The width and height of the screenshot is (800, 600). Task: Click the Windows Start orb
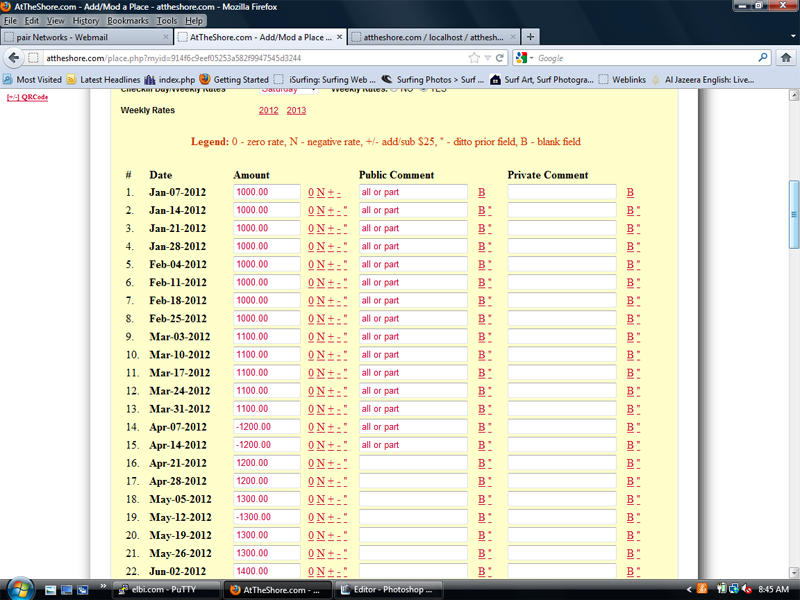click(19, 589)
